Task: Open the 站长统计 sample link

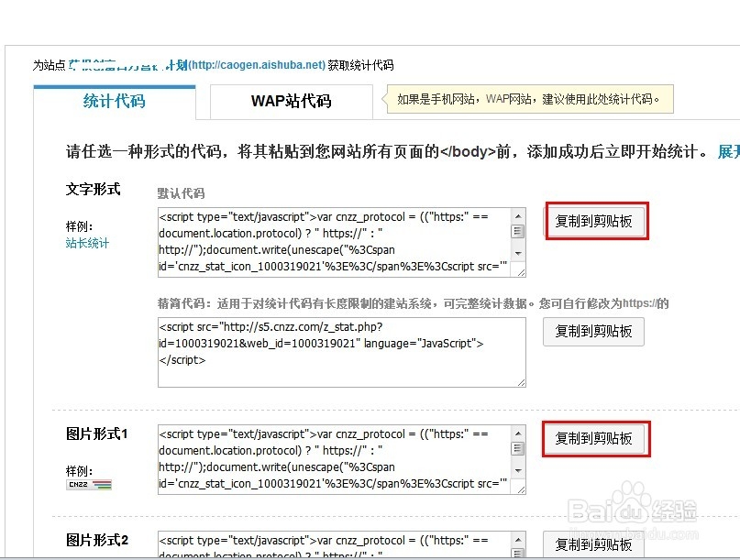Action: coord(87,244)
